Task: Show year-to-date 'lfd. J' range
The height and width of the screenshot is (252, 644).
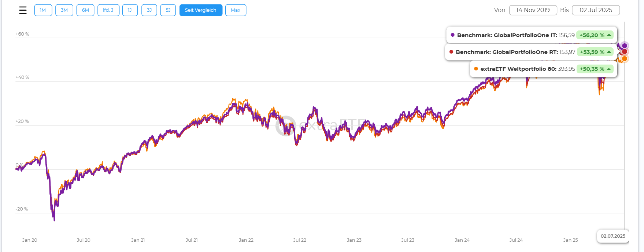Action: pos(108,10)
